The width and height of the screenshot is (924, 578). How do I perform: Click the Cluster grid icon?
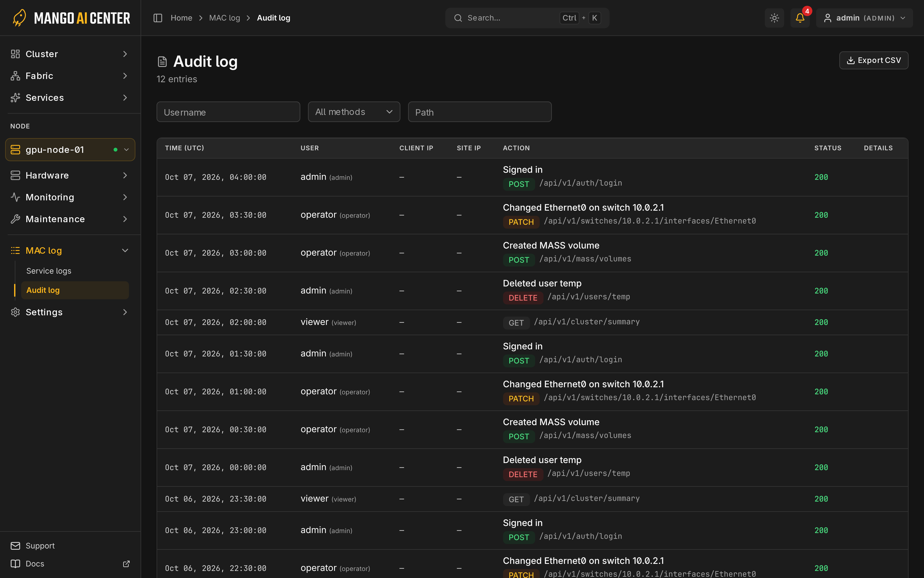tap(15, 54)
